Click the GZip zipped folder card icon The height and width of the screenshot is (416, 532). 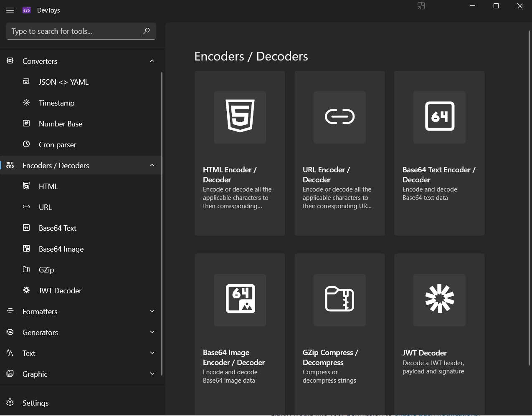(340, 299)
